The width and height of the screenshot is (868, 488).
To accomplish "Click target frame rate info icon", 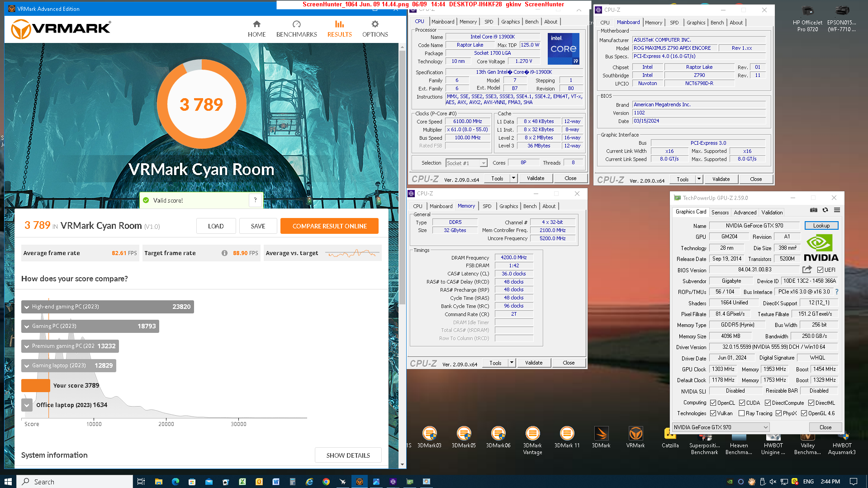I will pyautogui.click(x=224, y=253).
